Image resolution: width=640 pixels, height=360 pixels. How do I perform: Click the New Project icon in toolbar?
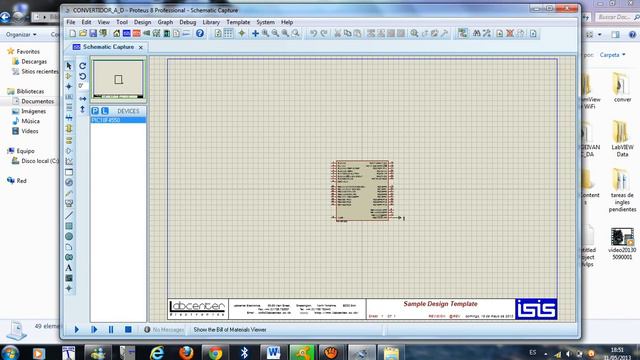73,33
